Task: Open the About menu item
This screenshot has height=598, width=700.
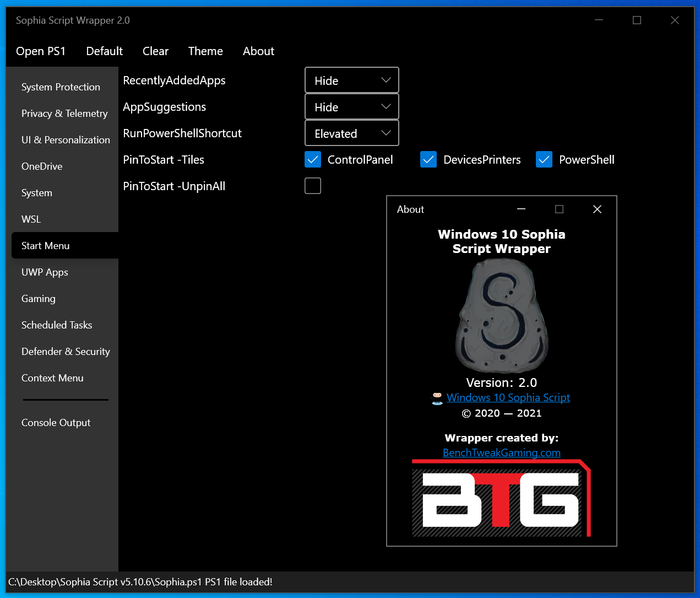Action: 258,51
